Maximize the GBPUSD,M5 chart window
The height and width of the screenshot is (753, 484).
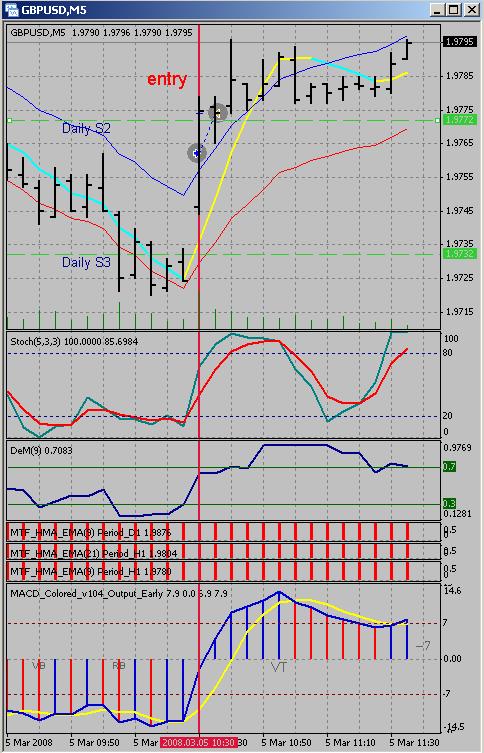pos(454,10)
